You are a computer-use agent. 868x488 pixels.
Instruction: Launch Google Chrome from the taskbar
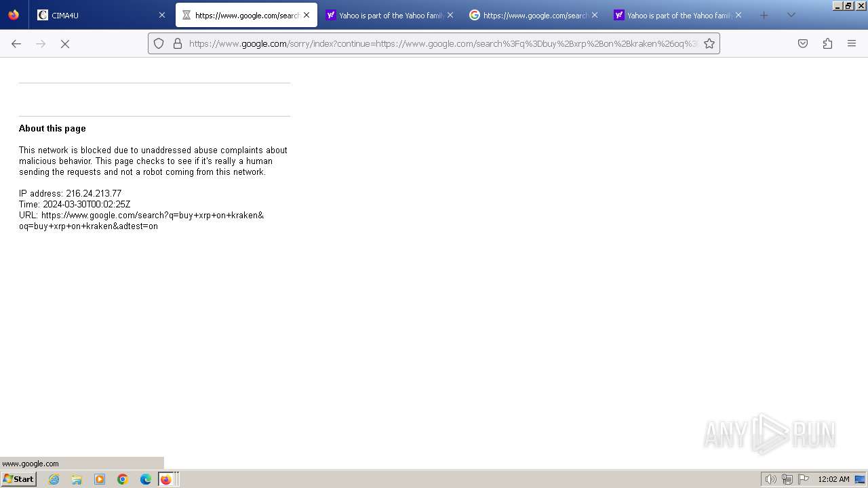coord(123,479)
